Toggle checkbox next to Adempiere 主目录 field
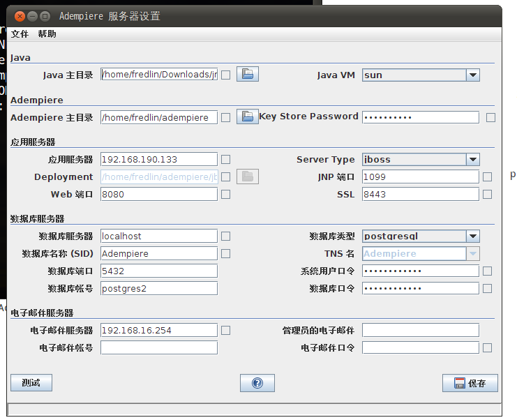The width and height of the screenshot is (517, 420). click(x=226, y=118)
